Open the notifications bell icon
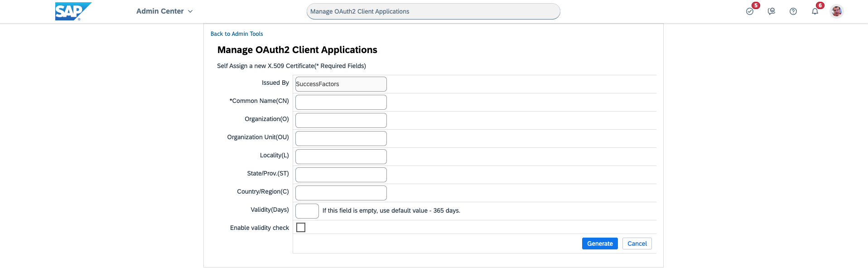The width and height of the screenshot is (868, 268). (x=815, y=11)
